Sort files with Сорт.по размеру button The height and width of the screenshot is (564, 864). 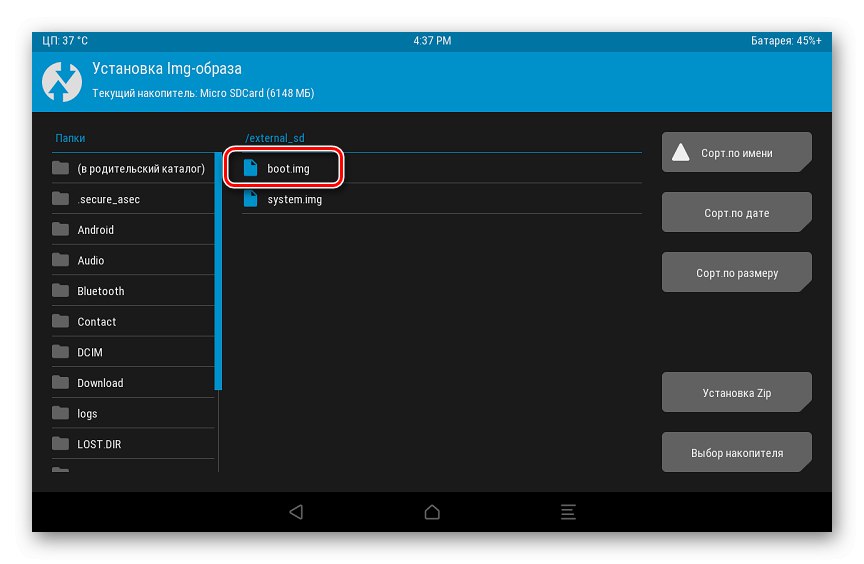click(x=737, y=272)
